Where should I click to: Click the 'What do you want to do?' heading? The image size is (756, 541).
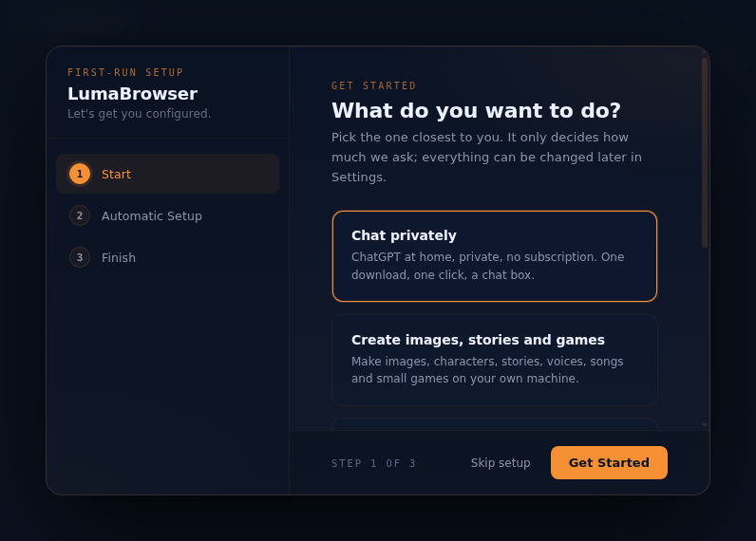[x=476, y=111]
